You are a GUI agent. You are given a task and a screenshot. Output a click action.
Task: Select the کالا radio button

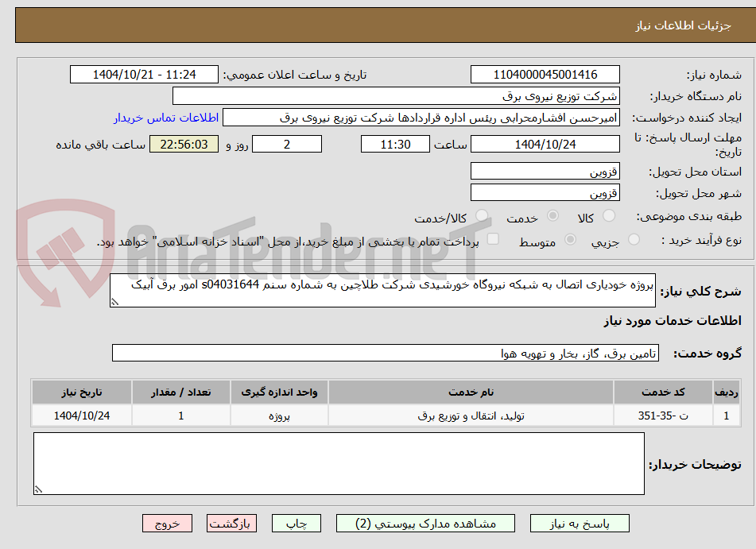tap(609, 215)
